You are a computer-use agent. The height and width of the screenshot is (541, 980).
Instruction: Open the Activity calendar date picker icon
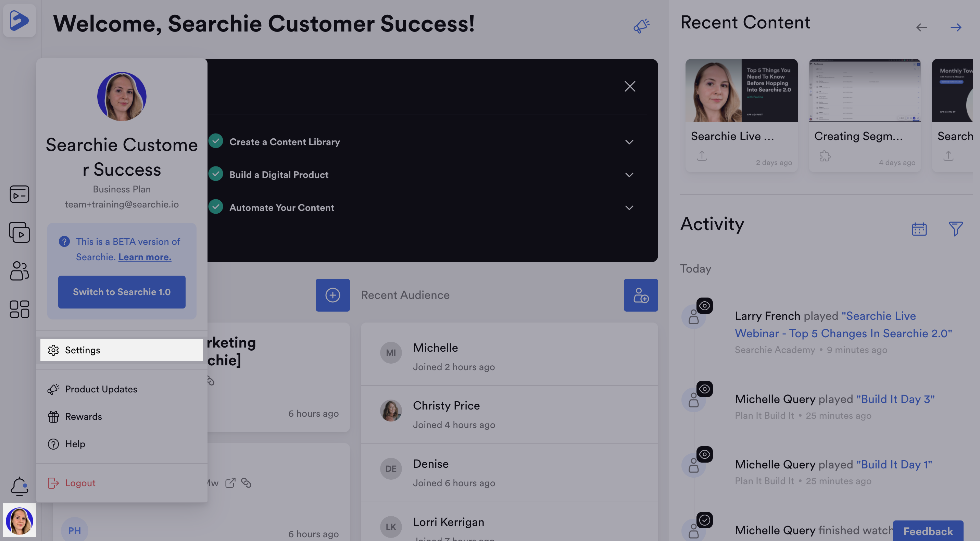919,229
